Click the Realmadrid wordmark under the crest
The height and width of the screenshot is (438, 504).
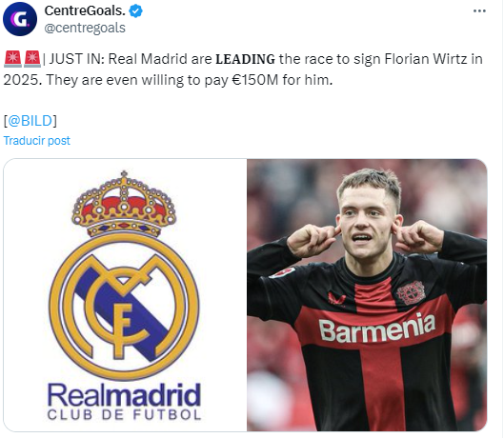pos(124,395)
